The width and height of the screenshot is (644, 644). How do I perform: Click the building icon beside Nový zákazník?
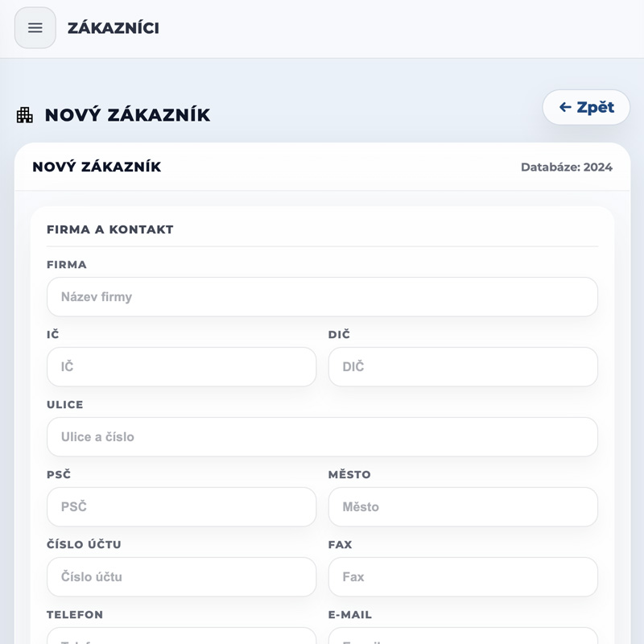25,115
